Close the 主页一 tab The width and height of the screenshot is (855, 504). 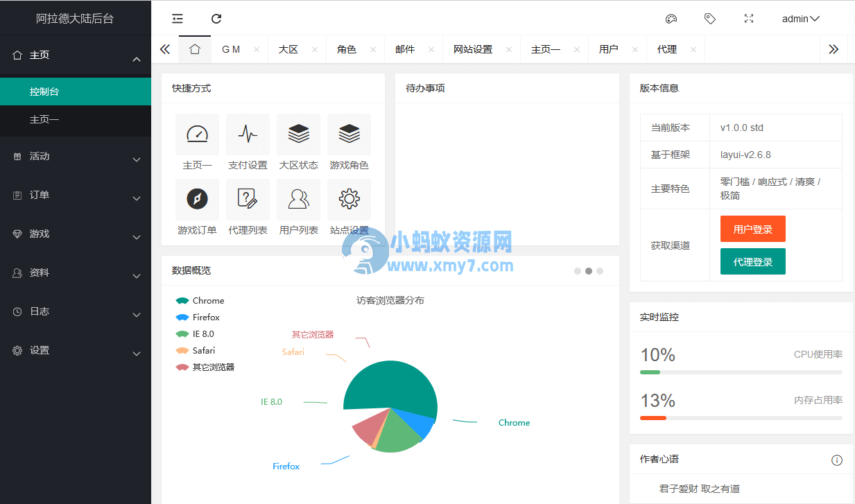click(x=577, y=49)
